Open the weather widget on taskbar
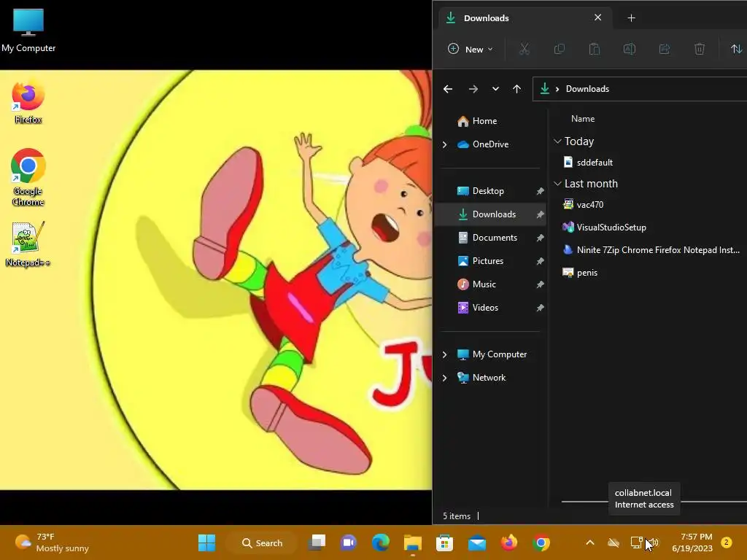The width and height of the screenshot is (747, 560). coord(52,542)
